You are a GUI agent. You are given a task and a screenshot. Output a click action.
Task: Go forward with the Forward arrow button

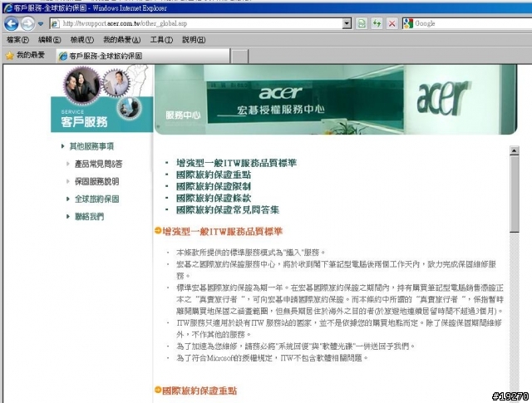pyautogui.click(x=27, y=24)
